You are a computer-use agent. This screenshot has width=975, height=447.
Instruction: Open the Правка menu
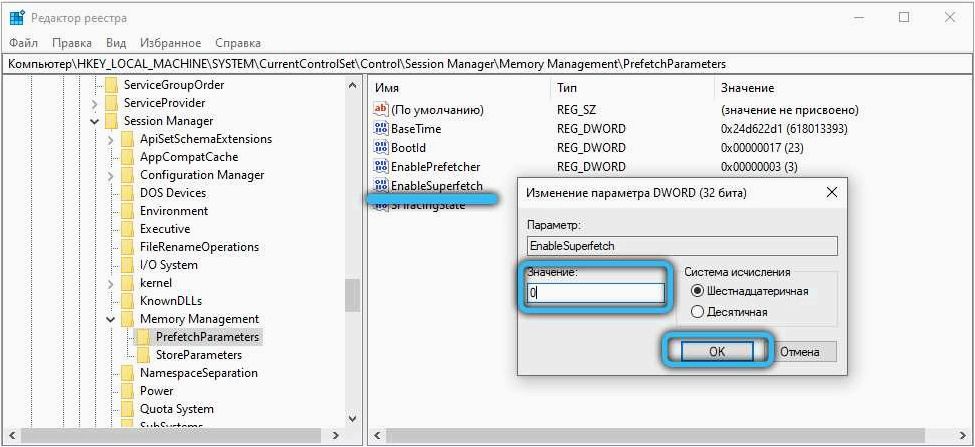[x=72, y=43]
